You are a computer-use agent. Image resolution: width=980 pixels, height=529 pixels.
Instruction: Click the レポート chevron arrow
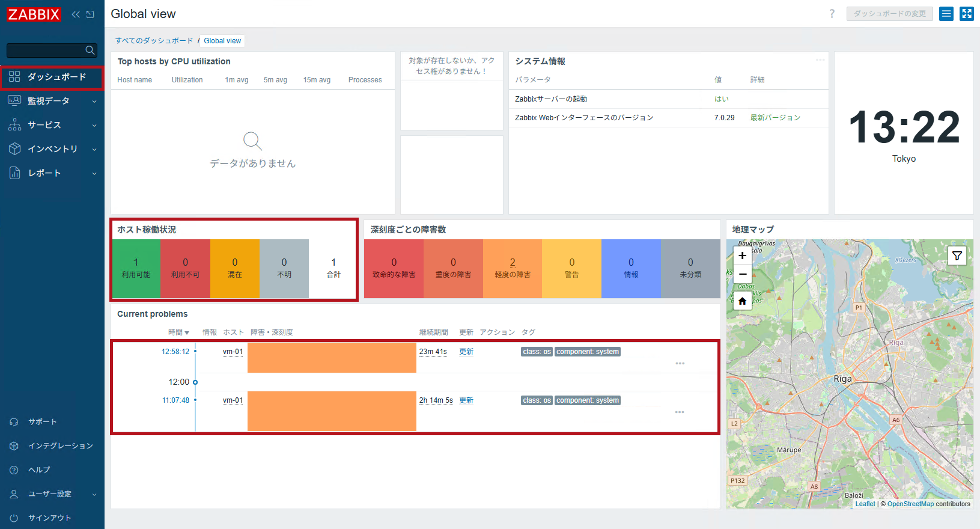click(x=94, y=174)
